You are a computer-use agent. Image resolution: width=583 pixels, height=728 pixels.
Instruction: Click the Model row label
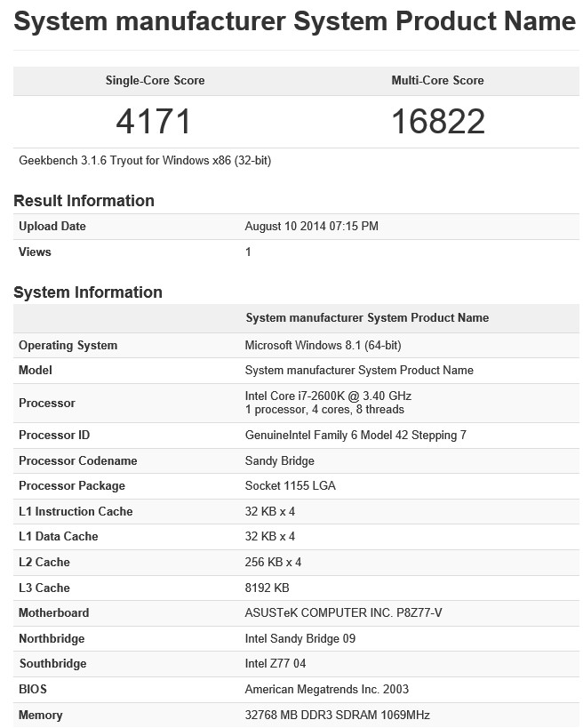click(36, 370)
